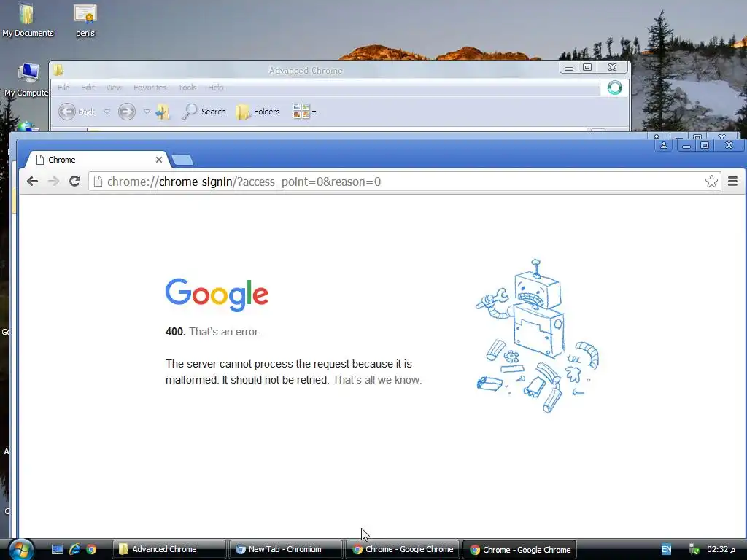Switch to New Tab - Chromium taskbar button
Viewport: 747px width, 560px height.
pos(286,550)
